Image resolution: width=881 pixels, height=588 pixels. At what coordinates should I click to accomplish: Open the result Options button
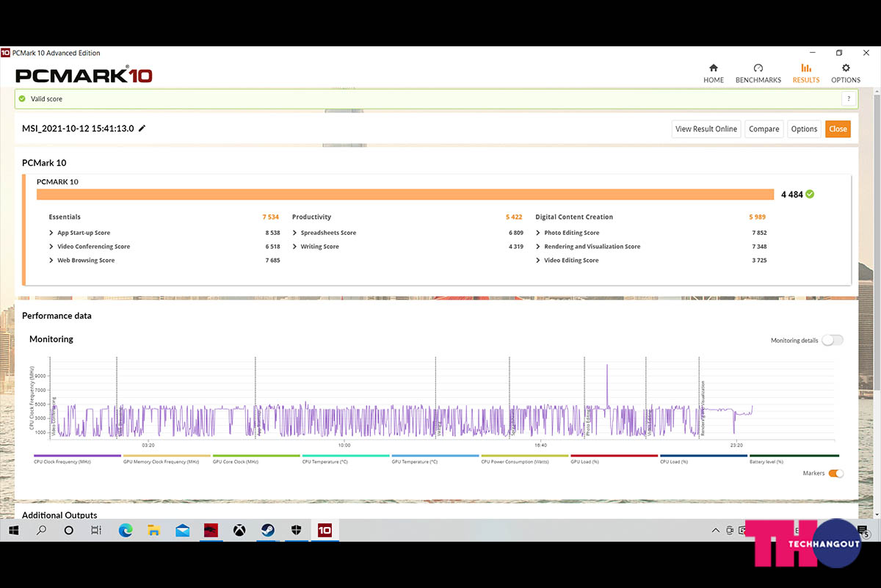coord(804,129)
